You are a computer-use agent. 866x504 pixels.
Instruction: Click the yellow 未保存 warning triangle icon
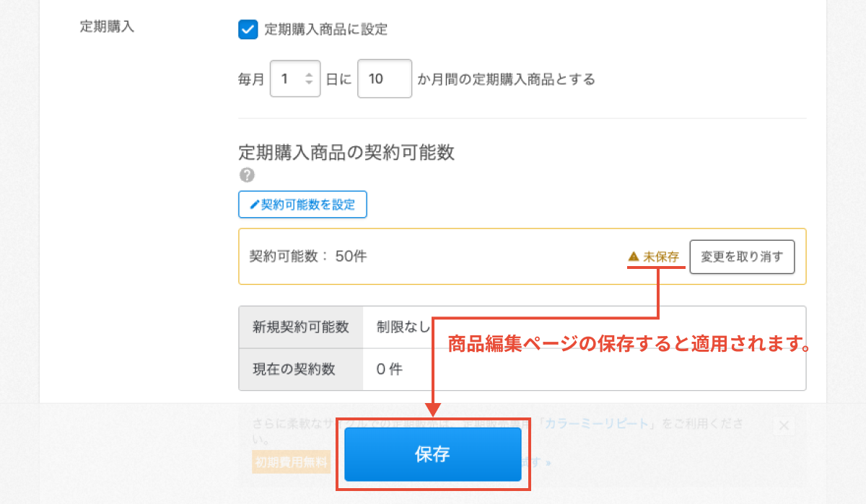click(633, 256)
